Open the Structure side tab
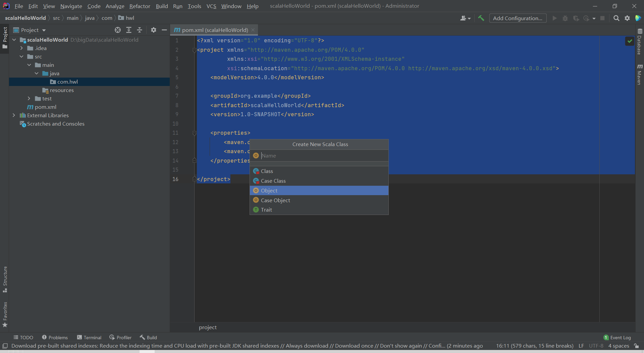Screen dimensions: 644x353 [5, 279]
